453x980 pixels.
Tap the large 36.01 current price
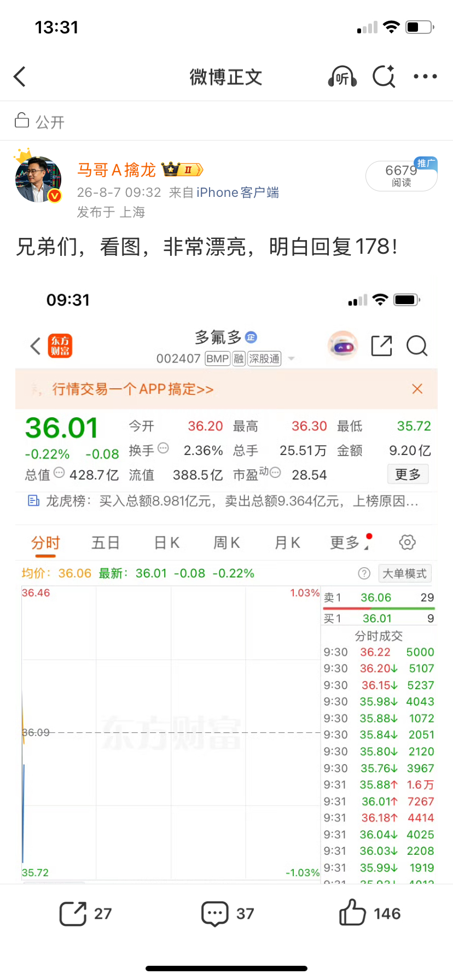(x=62, y=428)
